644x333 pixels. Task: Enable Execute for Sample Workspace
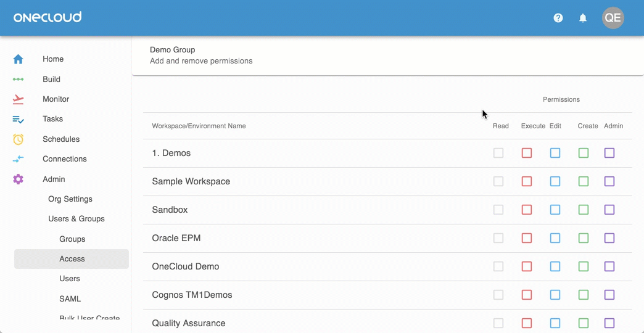[x=527, y=181]
